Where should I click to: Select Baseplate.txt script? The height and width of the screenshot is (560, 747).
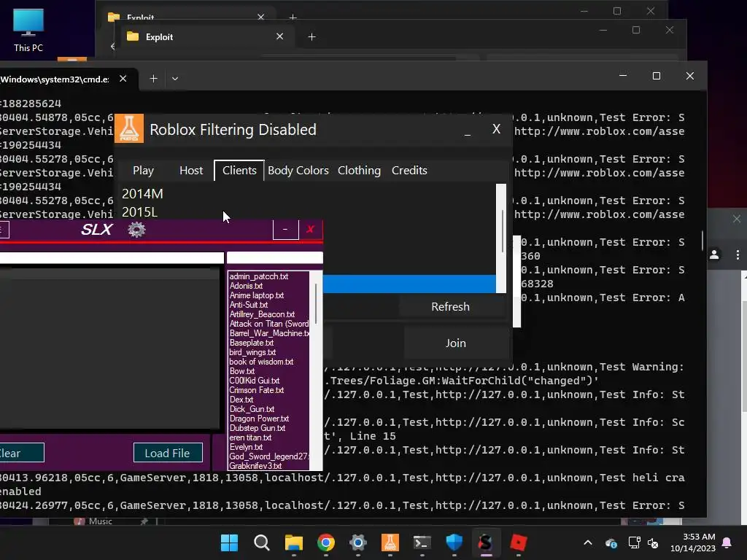click(252, 343)
